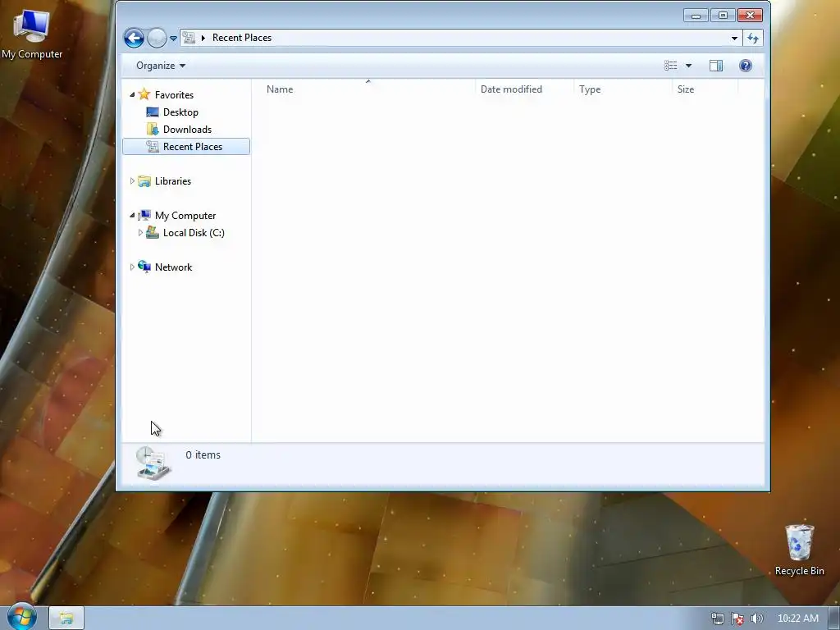The image size is (840, 630).
Task: Collapse the Favorites group
Action: [x=132, y=95]
